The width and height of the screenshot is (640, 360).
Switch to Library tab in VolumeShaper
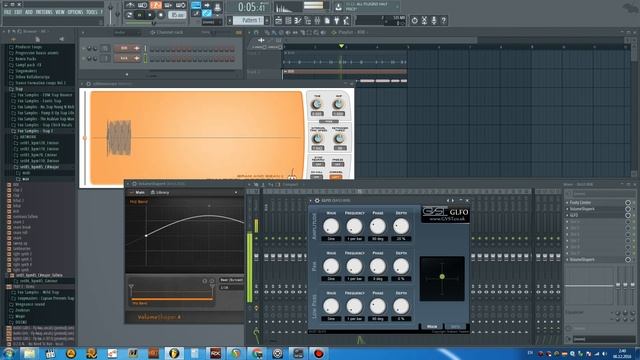click(x=160, y=192)
